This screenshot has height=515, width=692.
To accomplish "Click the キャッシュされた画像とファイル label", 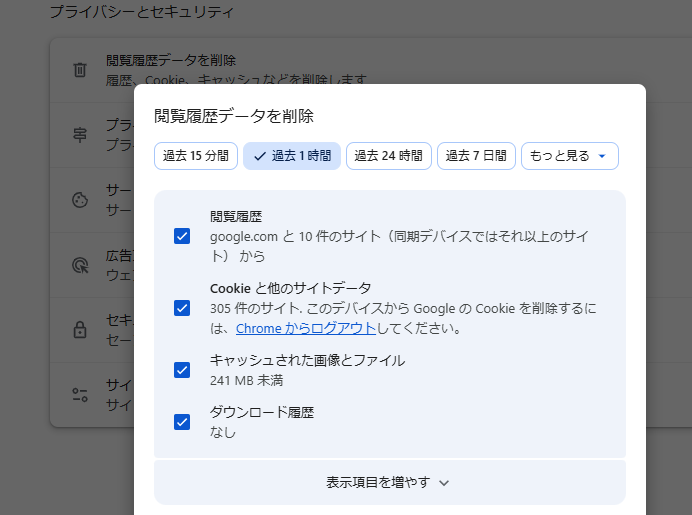I will 308,360.
